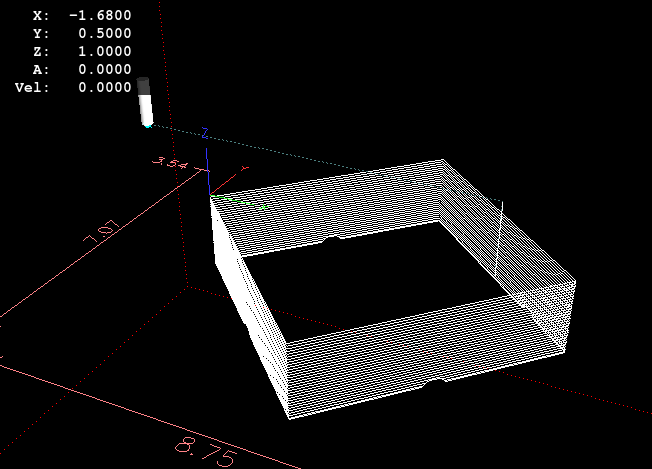The width and height of the screenshot is (652, 469).
Task: Click the cylindrical tool marker
Action: 145,102
